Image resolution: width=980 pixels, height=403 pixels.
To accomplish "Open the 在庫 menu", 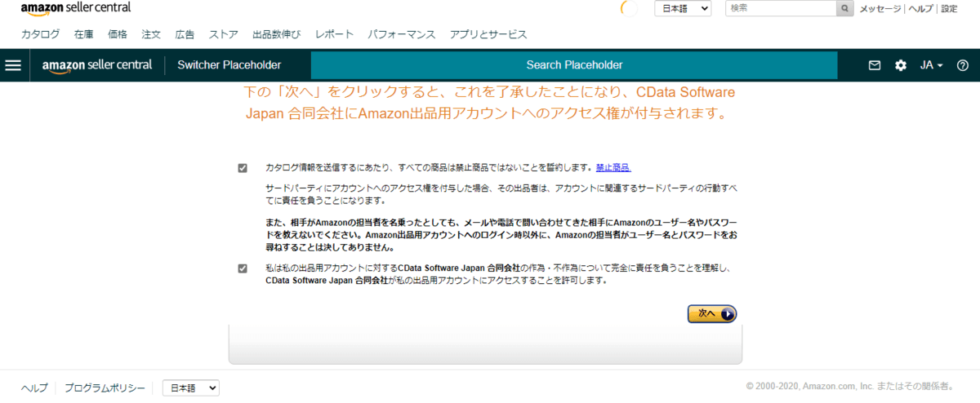I will [x=83, y=34].
